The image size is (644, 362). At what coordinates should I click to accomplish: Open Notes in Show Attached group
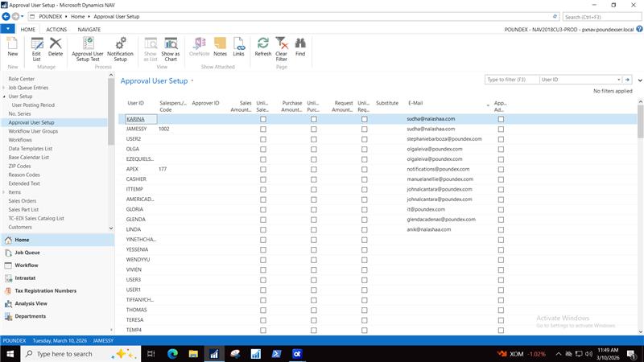[221, 47]
